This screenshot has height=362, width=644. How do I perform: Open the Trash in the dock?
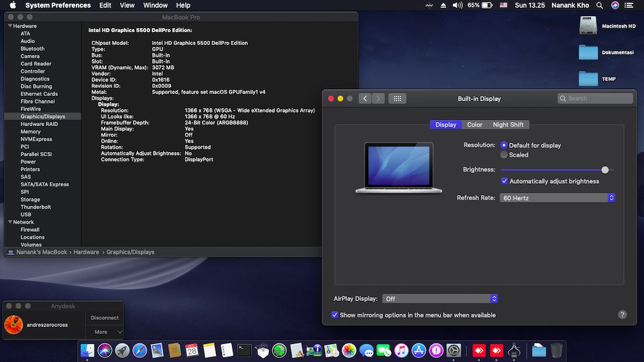557,350
